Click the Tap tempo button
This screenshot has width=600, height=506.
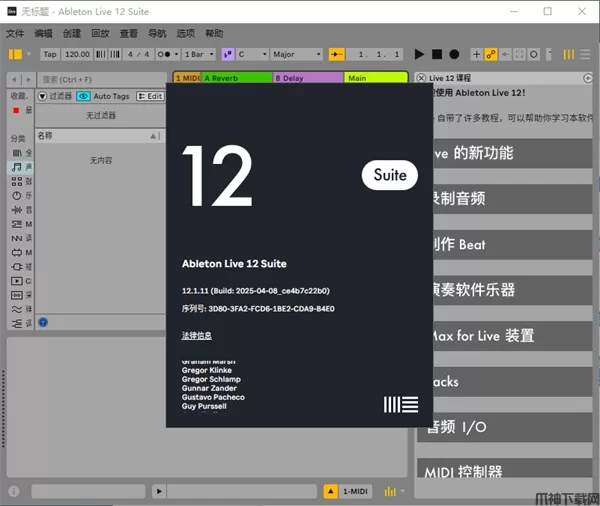pyautogui.click(x=50, y=54)
